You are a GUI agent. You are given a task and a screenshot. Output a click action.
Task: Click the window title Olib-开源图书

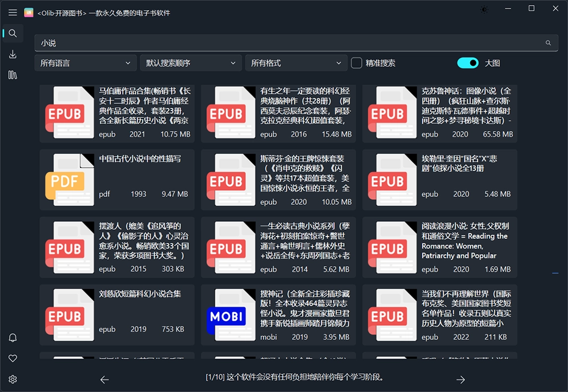[x=104, y=13]
